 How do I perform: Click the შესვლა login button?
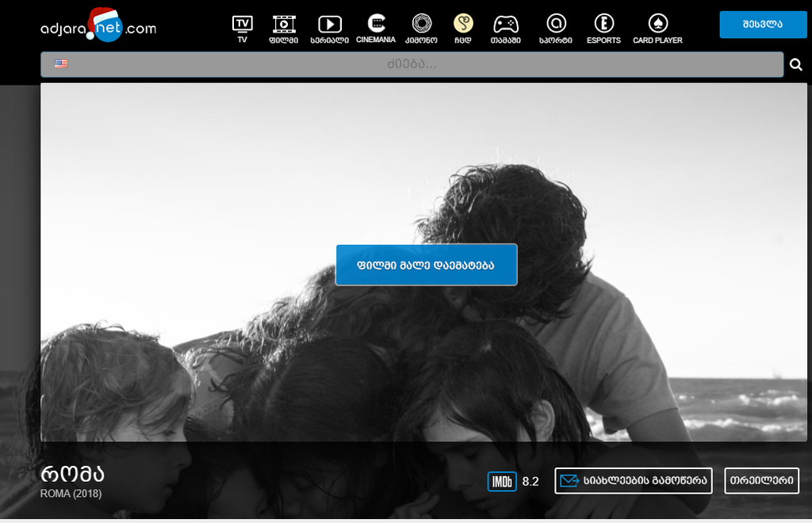763,25
